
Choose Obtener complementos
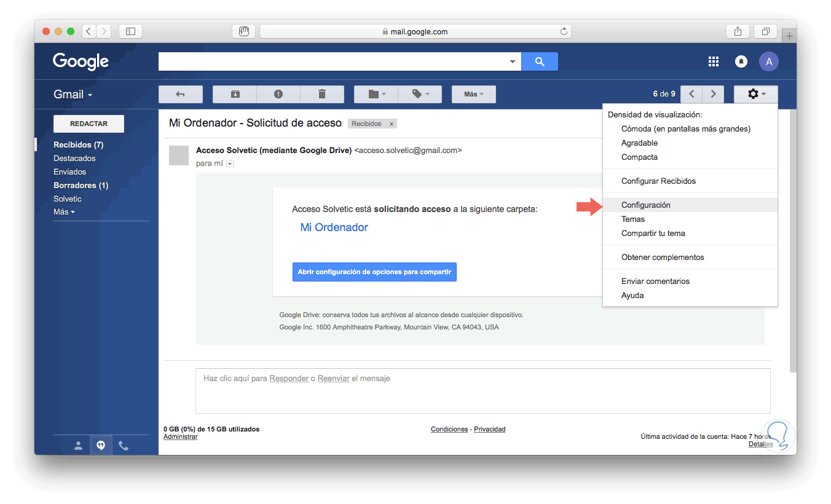pos(663,258)
